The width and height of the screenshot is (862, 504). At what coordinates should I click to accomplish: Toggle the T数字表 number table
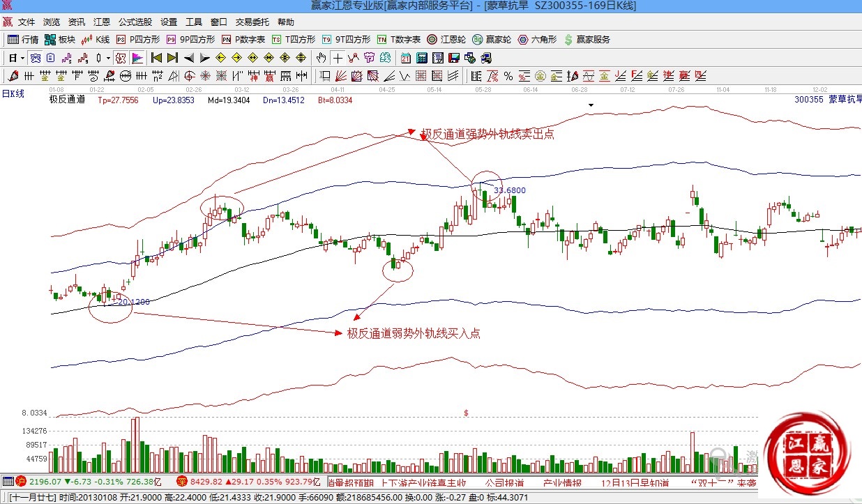click(399, 40)
